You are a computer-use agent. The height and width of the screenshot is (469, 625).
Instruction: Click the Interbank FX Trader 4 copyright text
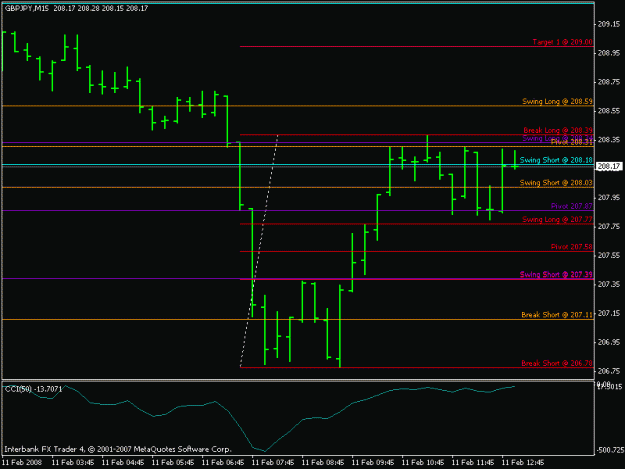118,449
